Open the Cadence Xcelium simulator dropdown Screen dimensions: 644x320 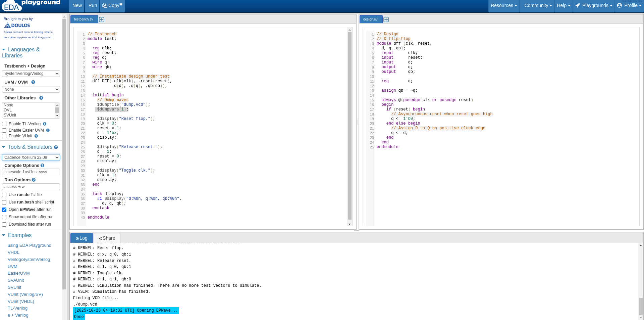31,157
